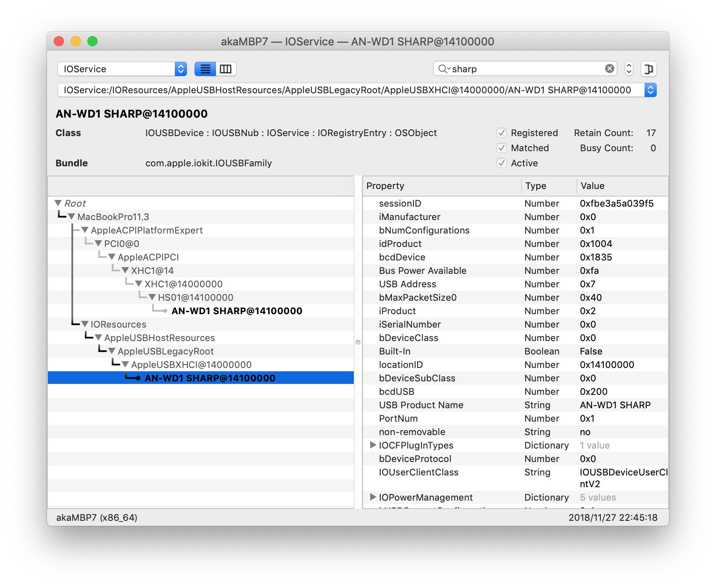Select AN-WD1 SHARP under HS01@14100000

237,311
